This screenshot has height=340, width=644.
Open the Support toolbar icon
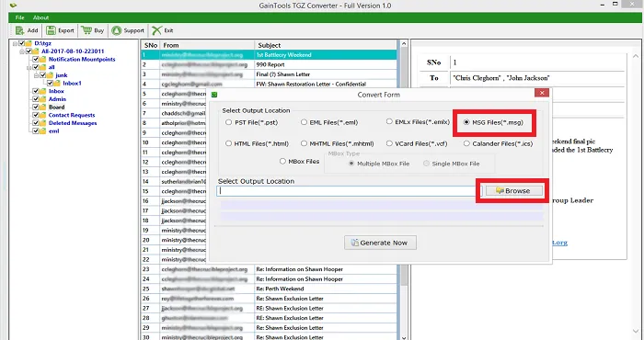pyautogui.click(x=117, y=30)
